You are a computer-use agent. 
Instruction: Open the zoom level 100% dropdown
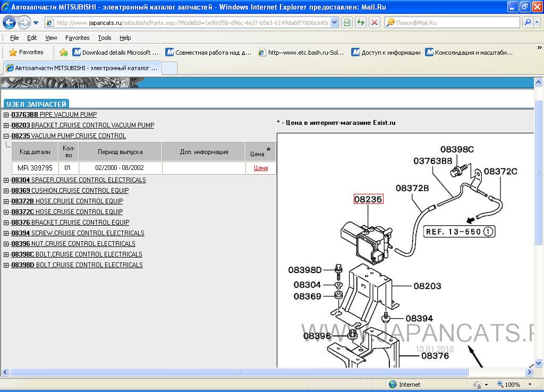pos(529,385)
